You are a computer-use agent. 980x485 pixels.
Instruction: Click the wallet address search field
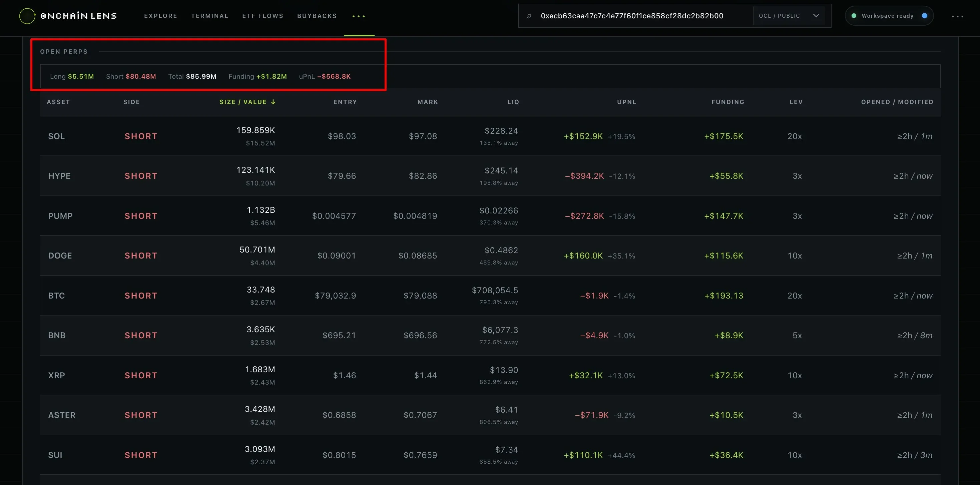(632, 16)
